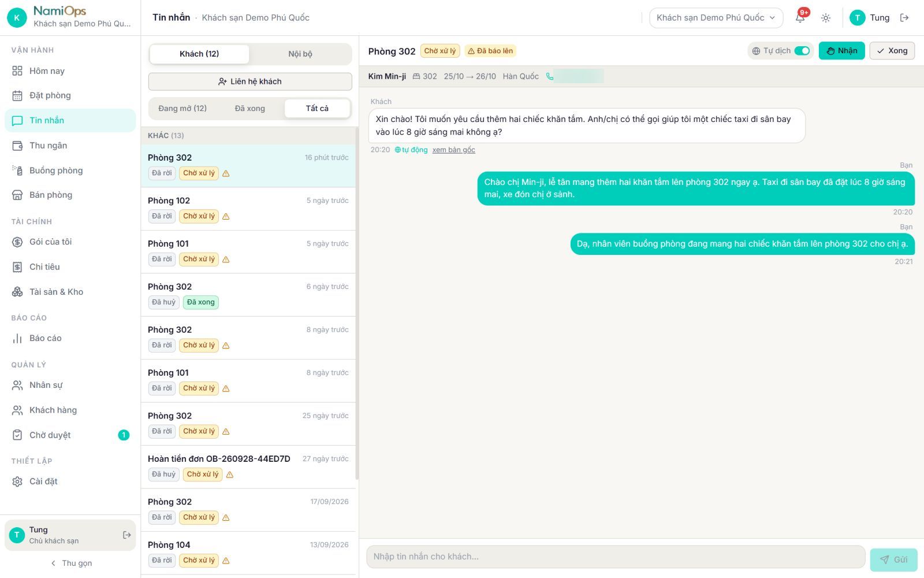
Task: Switch to the Khách (12) tab
Action: pos(199,54)
